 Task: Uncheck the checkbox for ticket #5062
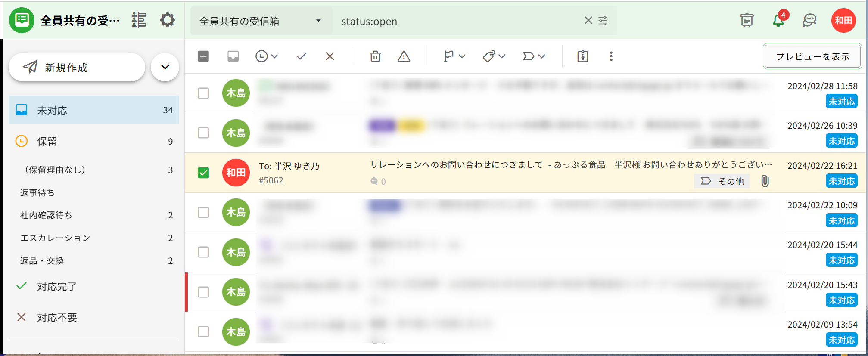click(x=203, y=173)
